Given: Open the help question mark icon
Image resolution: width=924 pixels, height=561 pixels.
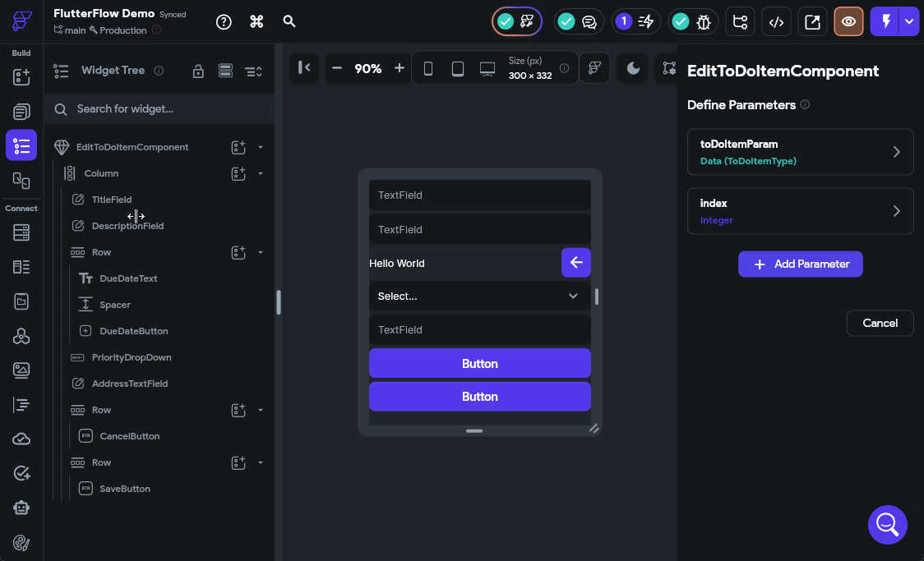Looking at the screenshot, I should [224, 22].
